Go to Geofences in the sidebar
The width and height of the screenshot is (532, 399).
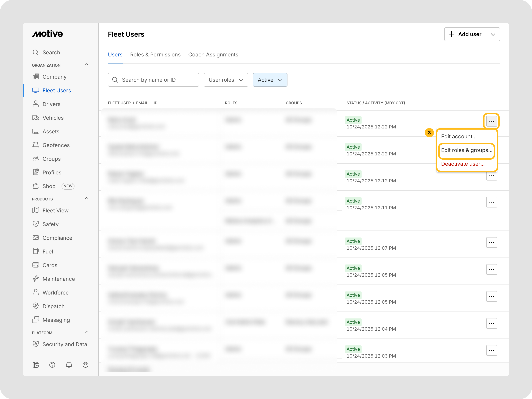tap(56, 145)
